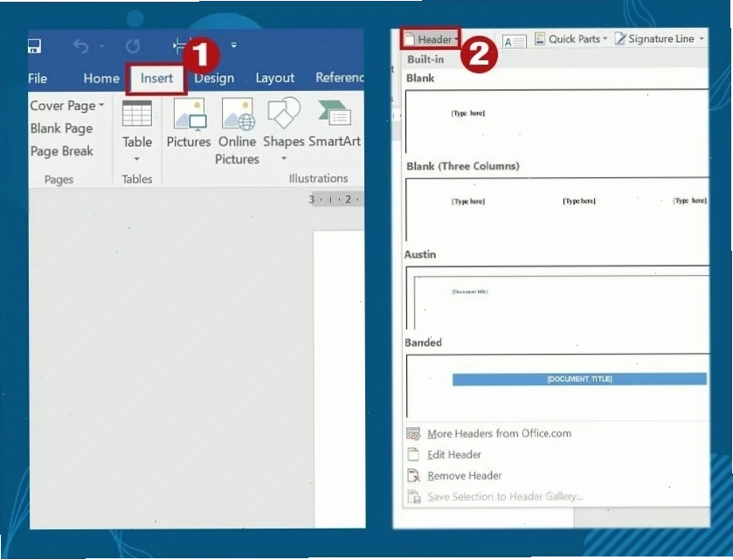
Task: Click the Pages group label
Action: point(59,179)
